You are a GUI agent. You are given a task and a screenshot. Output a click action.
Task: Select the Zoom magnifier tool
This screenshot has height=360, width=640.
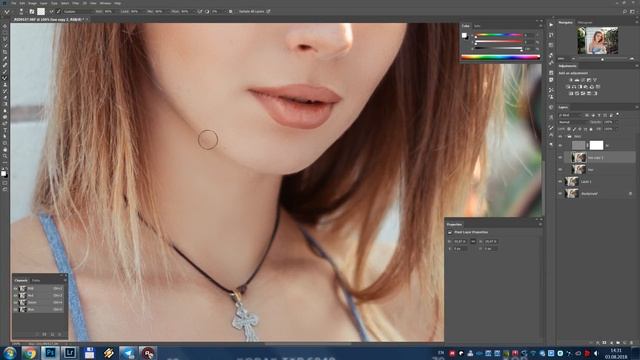pyautogui.click(x=5, y=156)
